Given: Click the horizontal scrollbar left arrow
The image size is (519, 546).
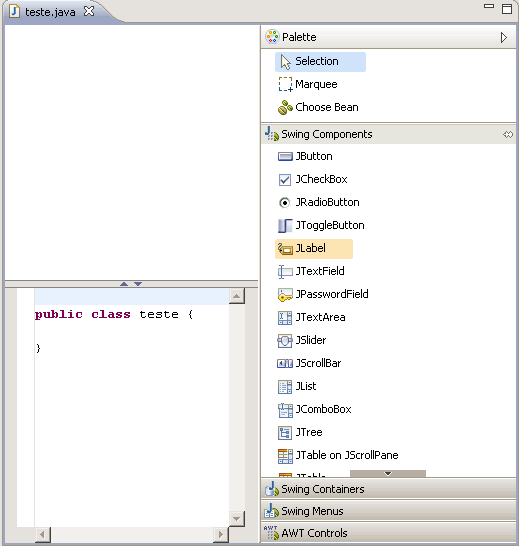Looking at the screenshot, I should 43,534.
